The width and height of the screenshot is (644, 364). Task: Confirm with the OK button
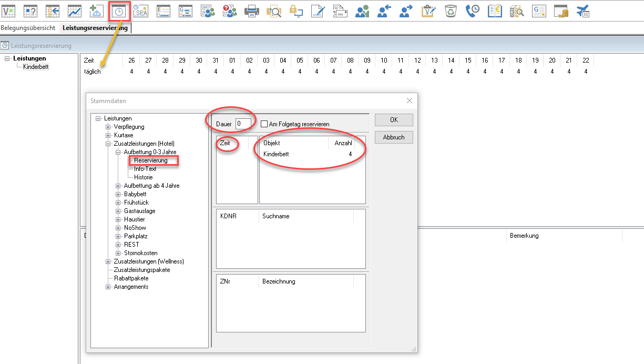394,120
